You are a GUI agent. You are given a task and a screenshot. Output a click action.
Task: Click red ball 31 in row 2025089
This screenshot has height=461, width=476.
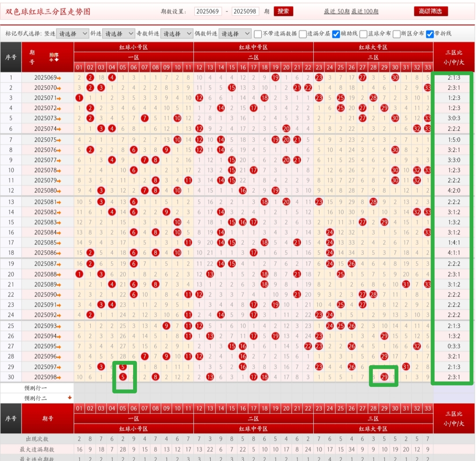point(406,284)
